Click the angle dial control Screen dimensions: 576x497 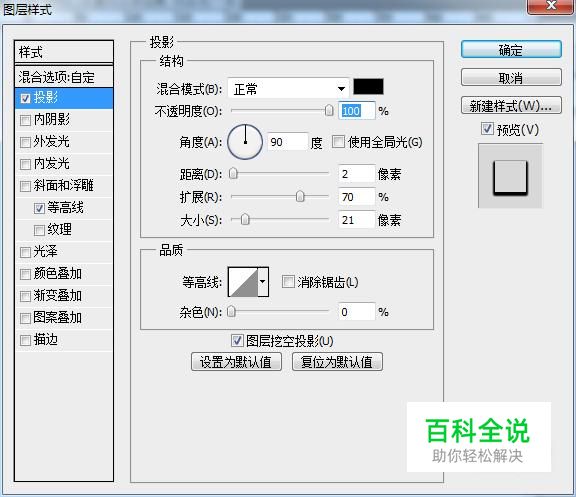point(245,142)
